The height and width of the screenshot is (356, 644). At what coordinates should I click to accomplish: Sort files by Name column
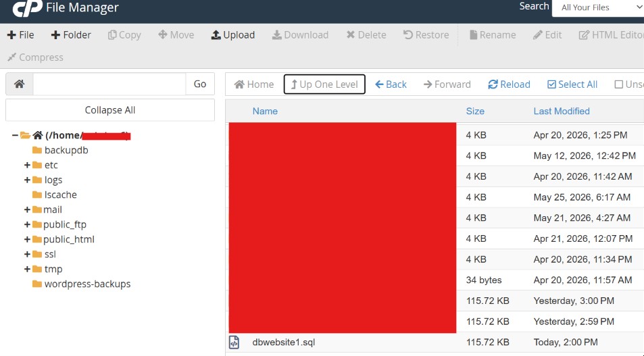click(x=265, y=111)
